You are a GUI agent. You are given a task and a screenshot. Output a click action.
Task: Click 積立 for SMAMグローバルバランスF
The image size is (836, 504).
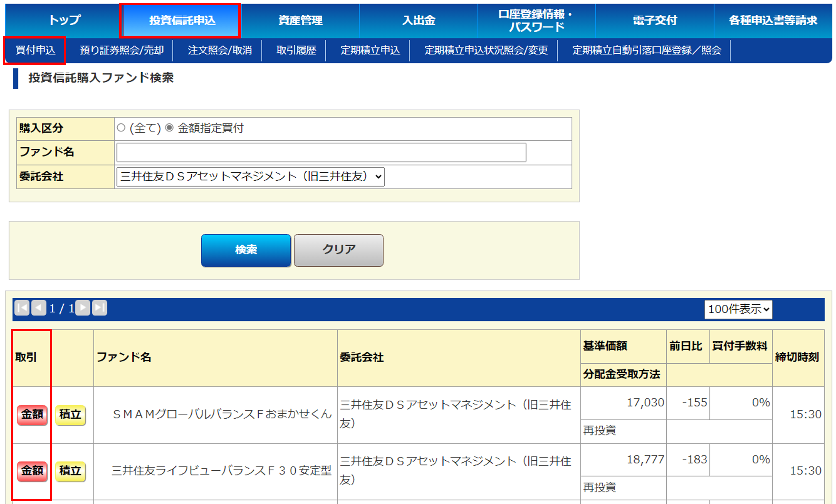pos(70,414)
